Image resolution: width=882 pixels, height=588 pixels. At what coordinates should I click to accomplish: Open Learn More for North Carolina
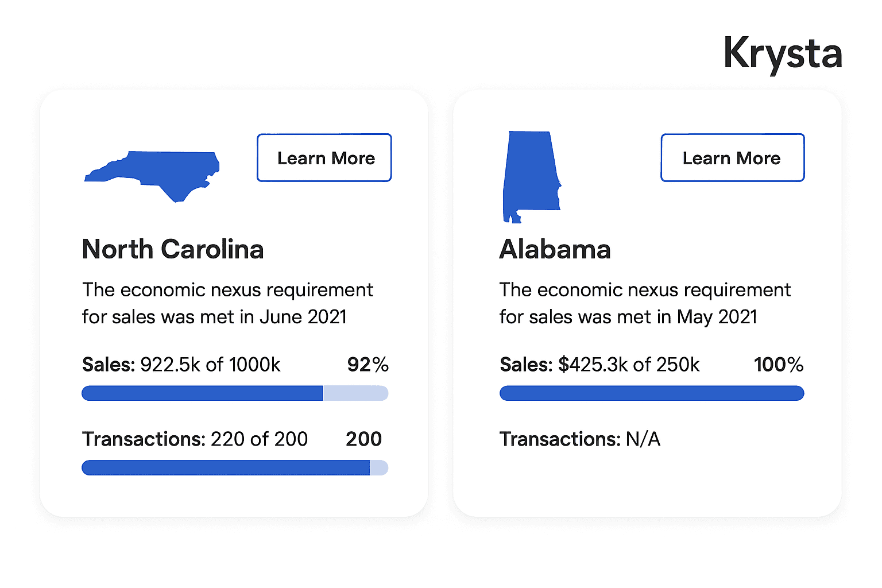click(324, 158)
